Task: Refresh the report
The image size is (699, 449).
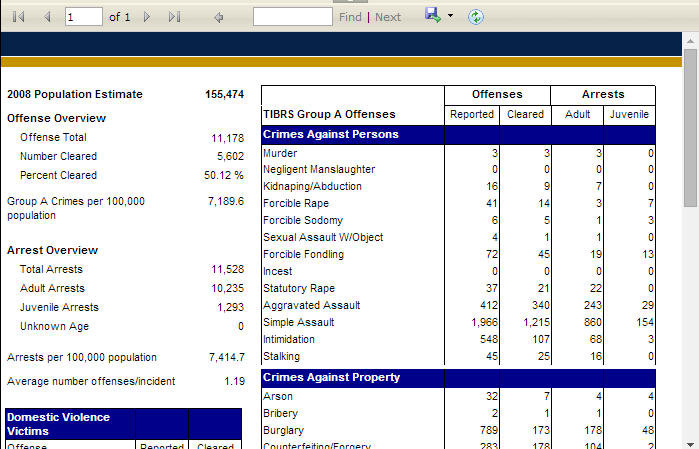Action: point(476,17)
